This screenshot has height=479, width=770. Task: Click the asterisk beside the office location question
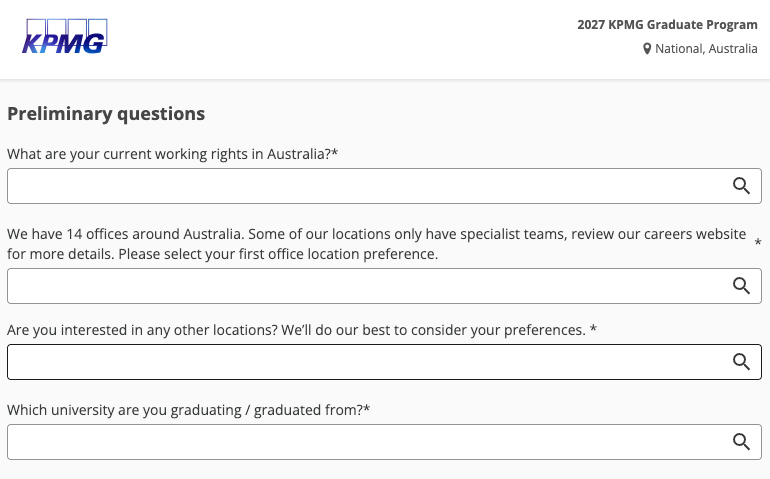[x=758, y=244]
